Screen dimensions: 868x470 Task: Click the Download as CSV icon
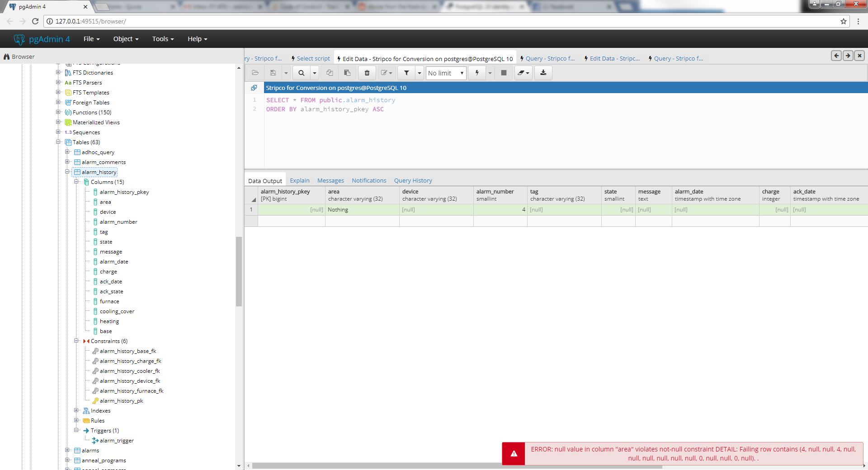pos(543,73)
